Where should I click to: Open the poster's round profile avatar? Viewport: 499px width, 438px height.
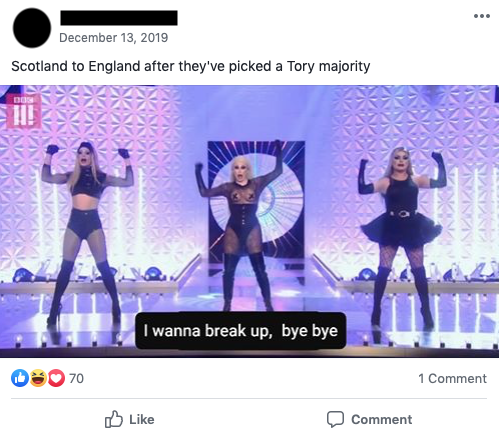coord(32,28)
